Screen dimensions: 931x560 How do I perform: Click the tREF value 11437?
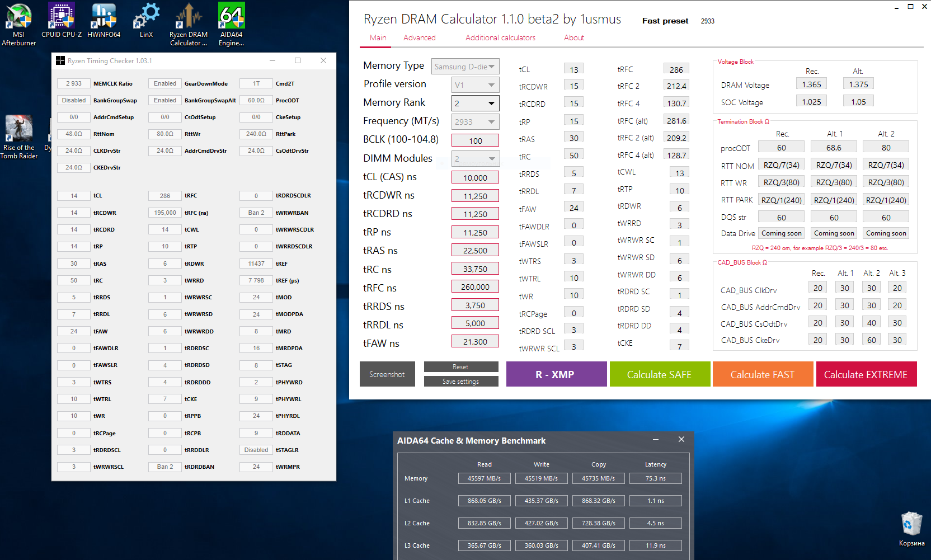pos(256,263)
